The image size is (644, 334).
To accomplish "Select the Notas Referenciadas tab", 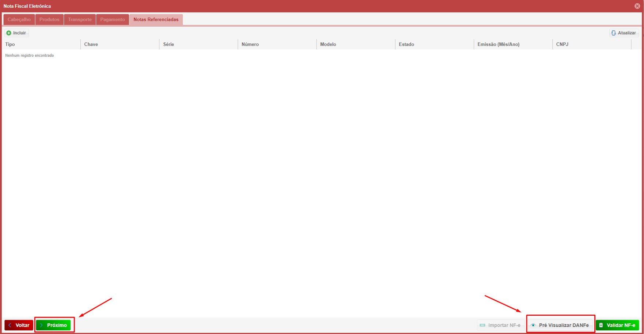I will pos(156,19).
